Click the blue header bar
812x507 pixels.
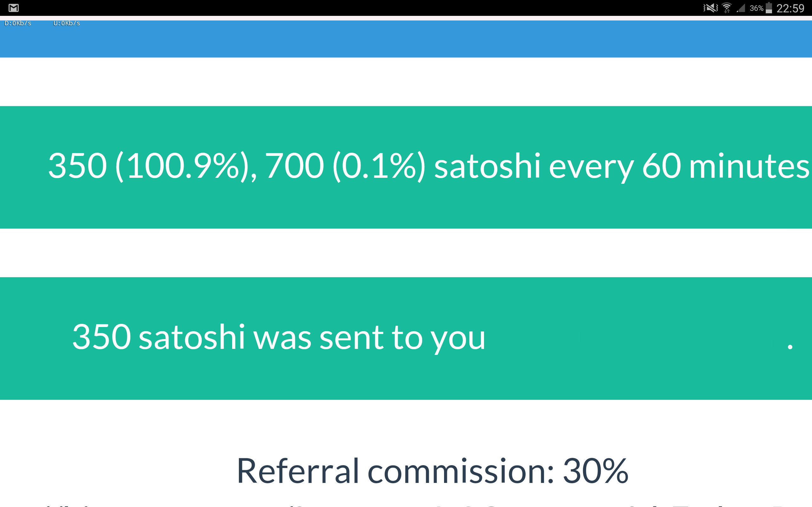406,40
